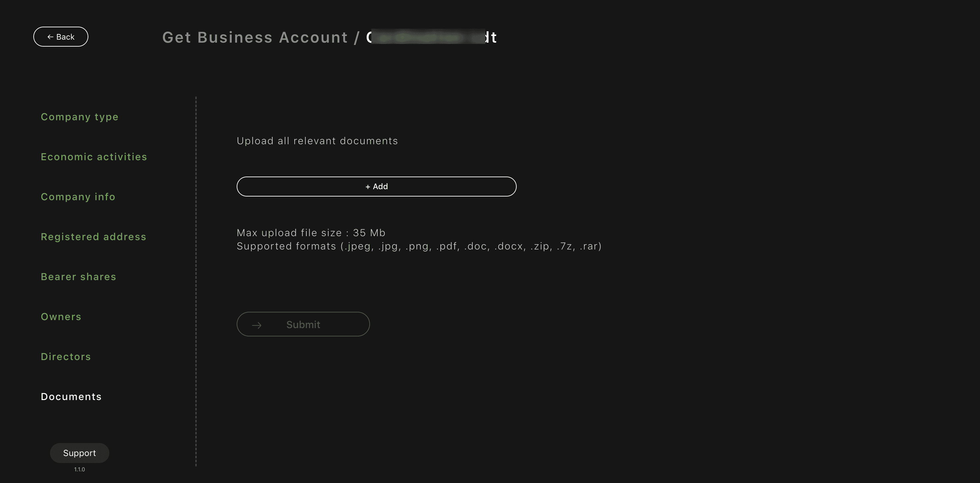Click the arrow icon in Submit button
The width and height of the screenshot is (980, 483).
click(x=257, y=325)
